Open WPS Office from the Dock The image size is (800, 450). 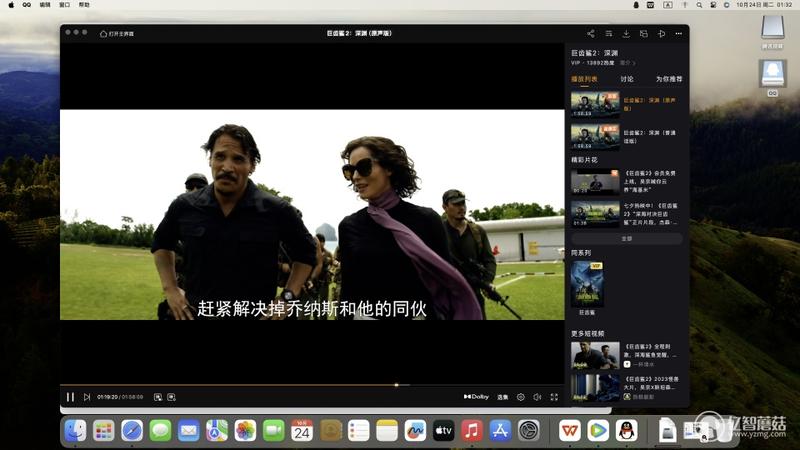(569, 431)
